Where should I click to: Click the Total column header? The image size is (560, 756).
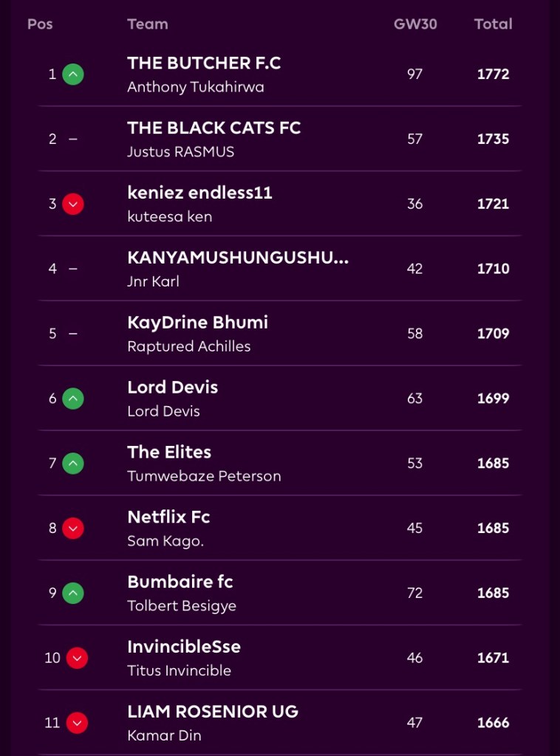(493, 24)
